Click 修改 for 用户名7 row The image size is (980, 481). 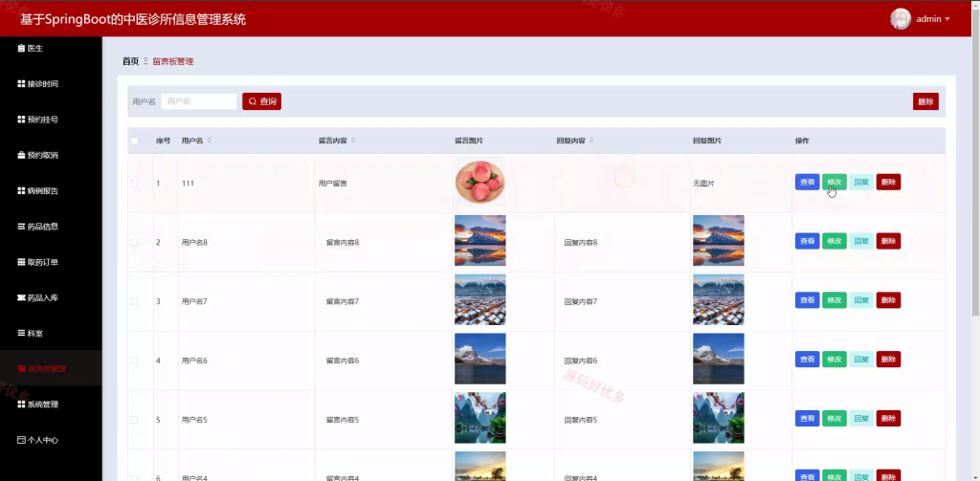pyautogui.click(x=835, y=300)
